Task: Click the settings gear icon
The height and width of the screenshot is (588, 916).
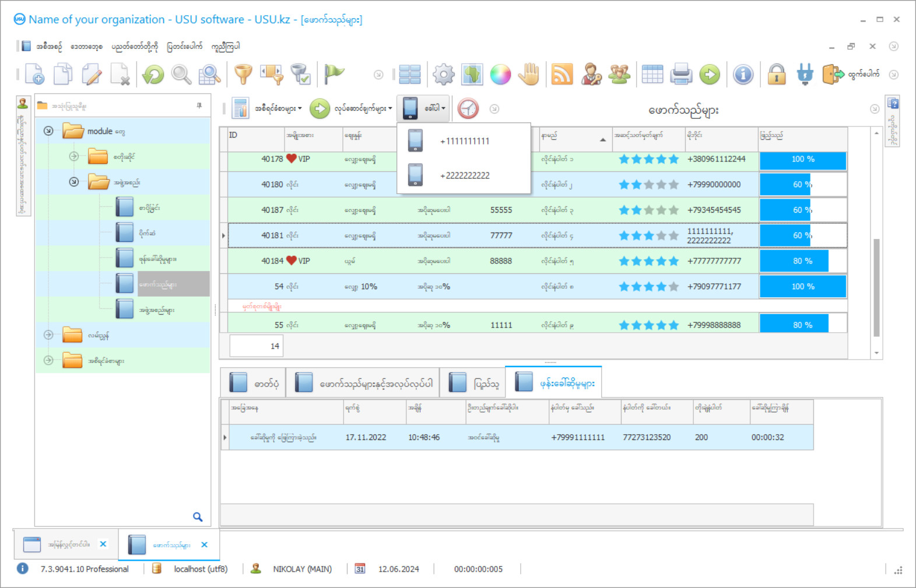Action: click(443, 75)
